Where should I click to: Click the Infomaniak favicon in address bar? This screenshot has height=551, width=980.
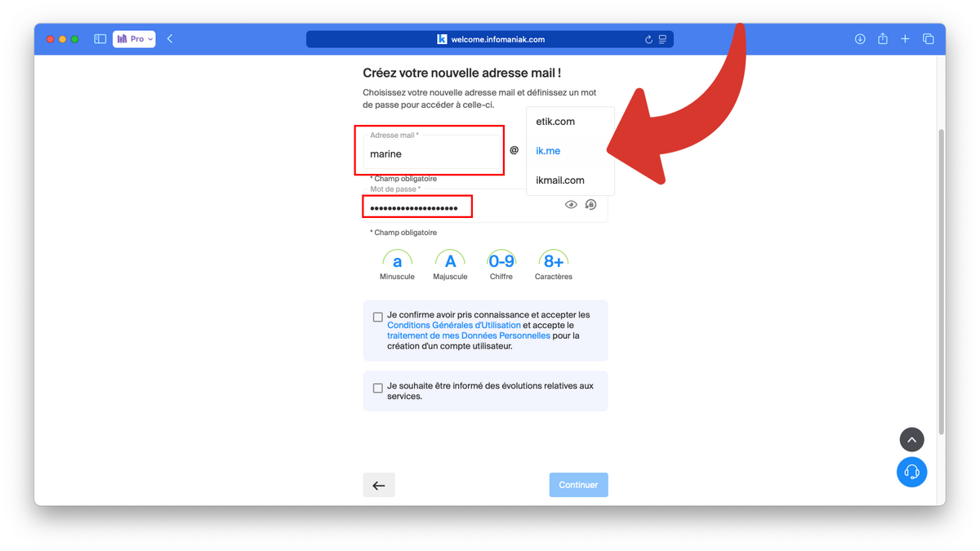point(442,39)
